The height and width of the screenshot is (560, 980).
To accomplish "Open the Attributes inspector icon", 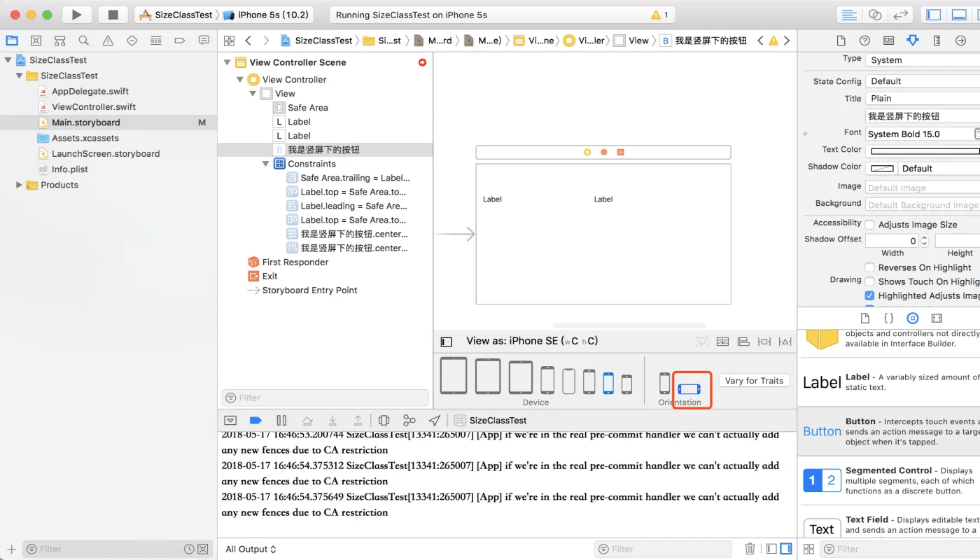I will pos(912,41).
